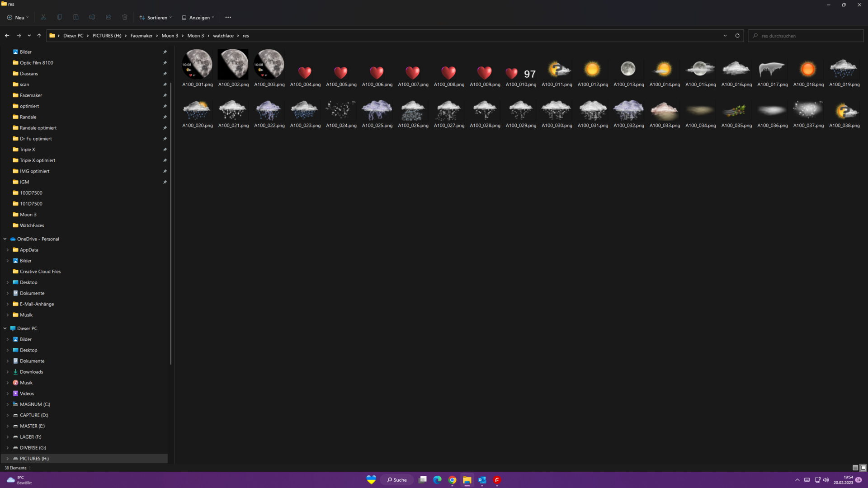Image resolution: width=868 pixels, height=488 pixels.
Task: Unpin the Facemaker quick access folder
Action: pyautogui.click(x=165, y=95)
